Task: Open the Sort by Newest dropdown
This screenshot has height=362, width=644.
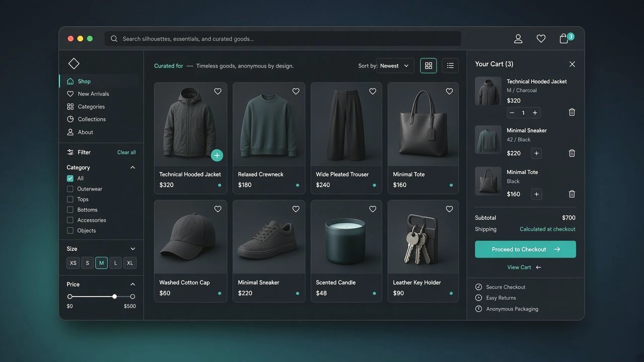Action: click(395, 66)
